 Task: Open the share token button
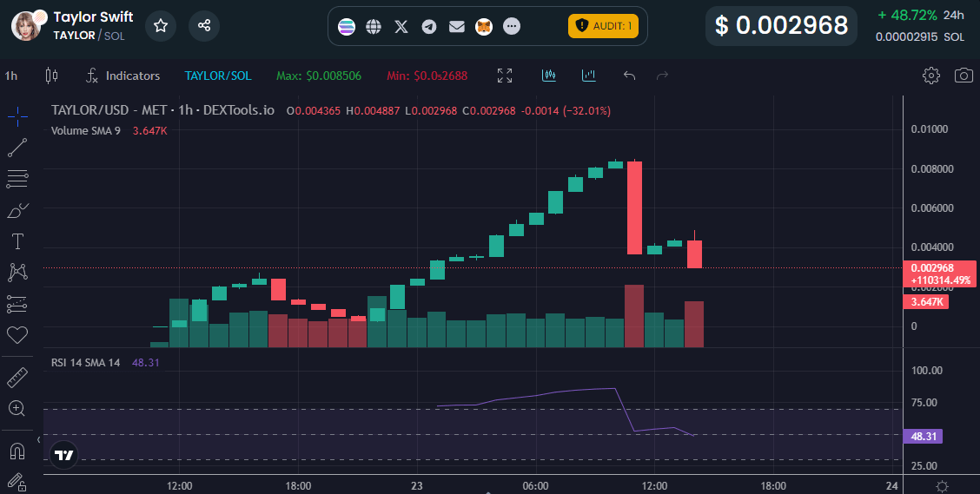[x=204, y=25]
